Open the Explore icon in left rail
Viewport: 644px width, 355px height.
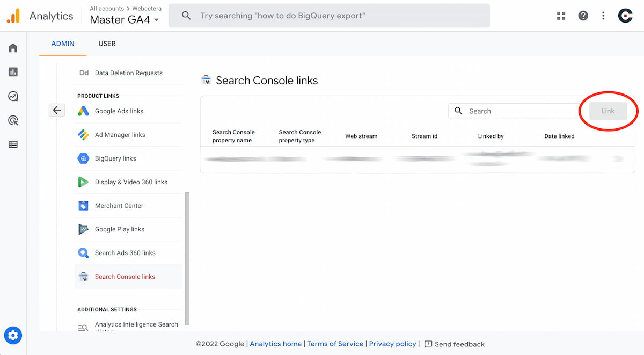coord(13,96)
